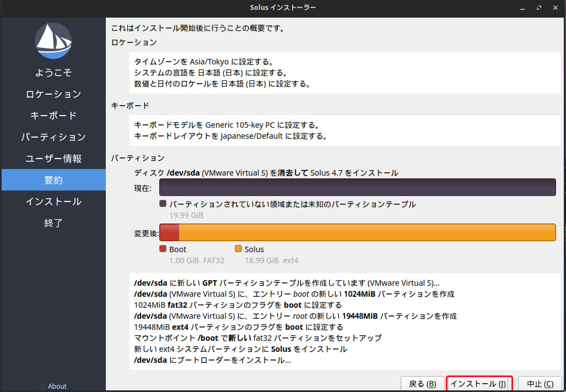Click the orange Solus partition bar segment
The height and width of the screenshot is (392, 566).
(366, 232)
